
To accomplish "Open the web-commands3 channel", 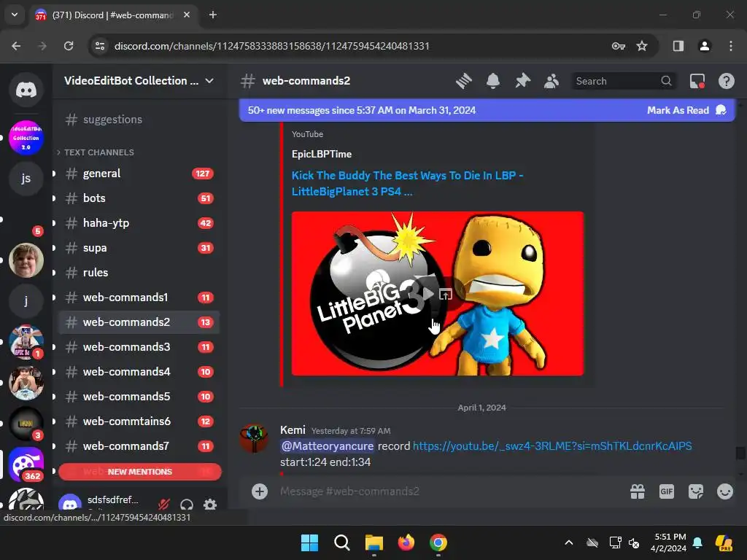I will 139,346.
